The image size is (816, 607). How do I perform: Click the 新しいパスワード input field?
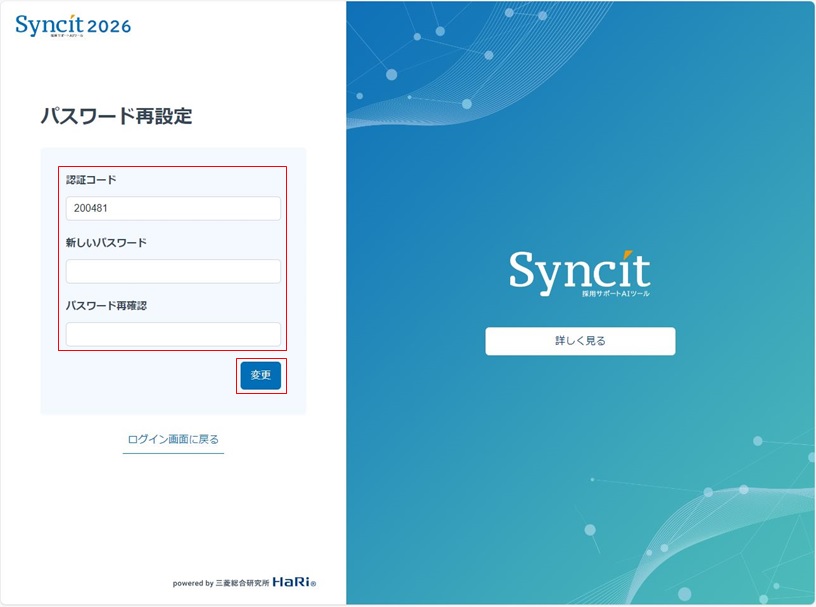pyautogui.click(x=172, y=271)
